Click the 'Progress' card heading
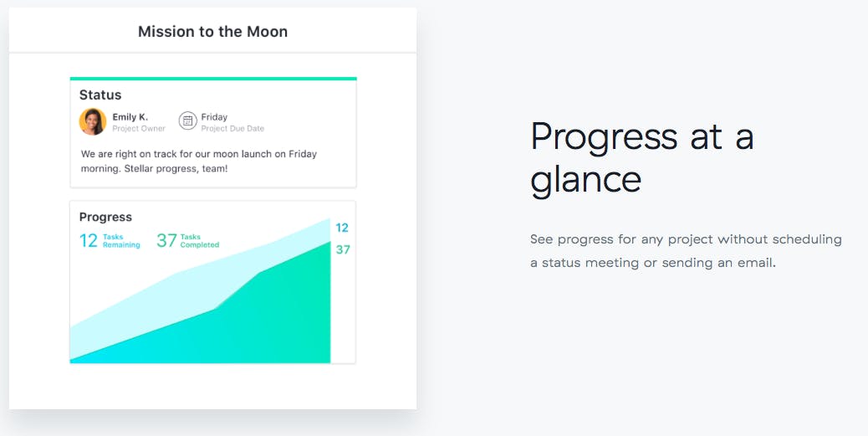Viewport: 868px width, 436px height. 105,217
